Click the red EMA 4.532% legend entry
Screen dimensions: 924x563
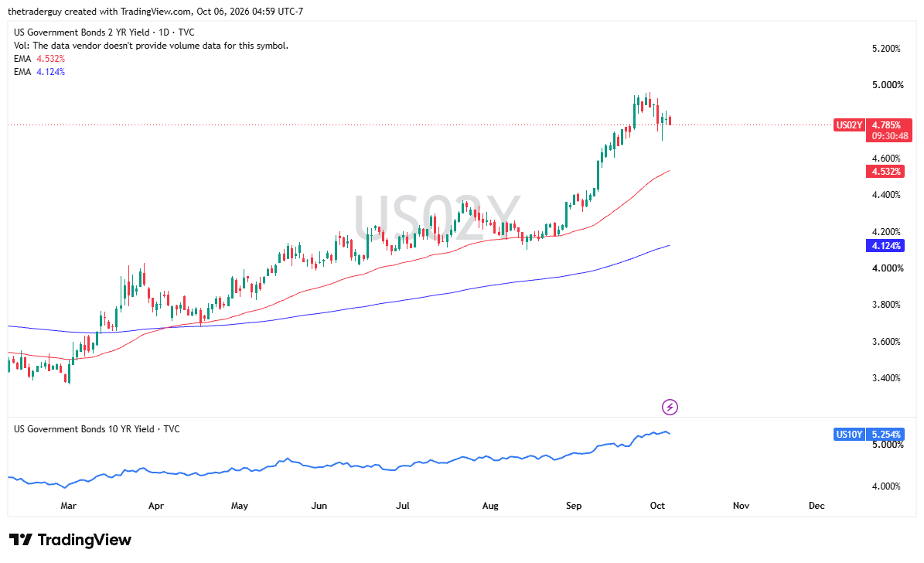[x=39, y=58]
